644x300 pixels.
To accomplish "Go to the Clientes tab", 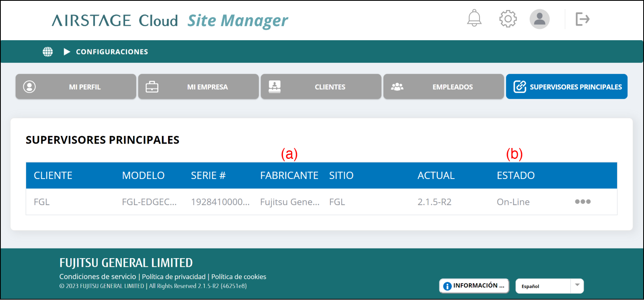I will pos(321,87).
